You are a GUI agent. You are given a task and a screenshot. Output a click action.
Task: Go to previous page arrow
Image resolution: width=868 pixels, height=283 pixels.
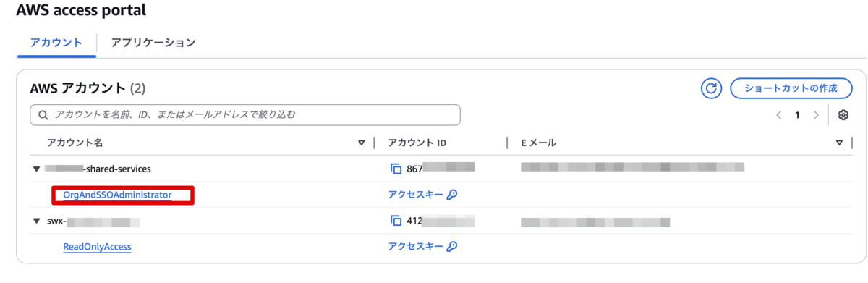click(779, 115)
